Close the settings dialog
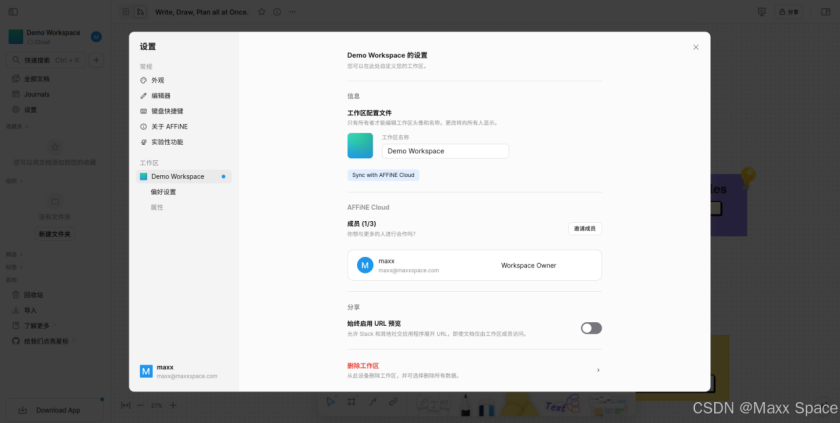 click(695, 47)
